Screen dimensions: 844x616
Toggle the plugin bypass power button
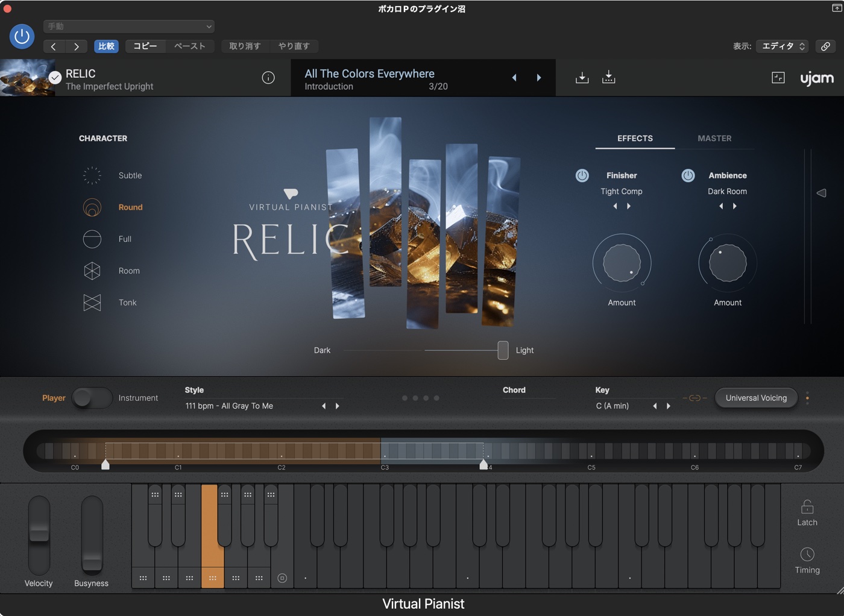tap(22, 36)
